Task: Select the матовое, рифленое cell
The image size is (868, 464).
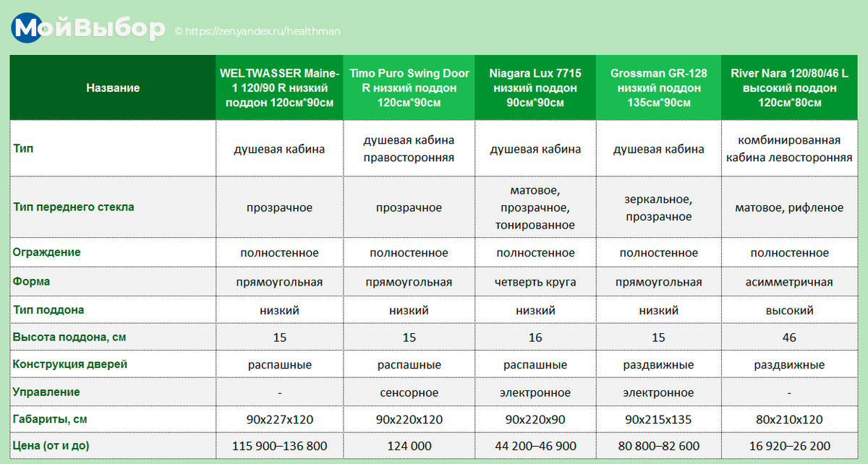Action: tap(789, 207)
